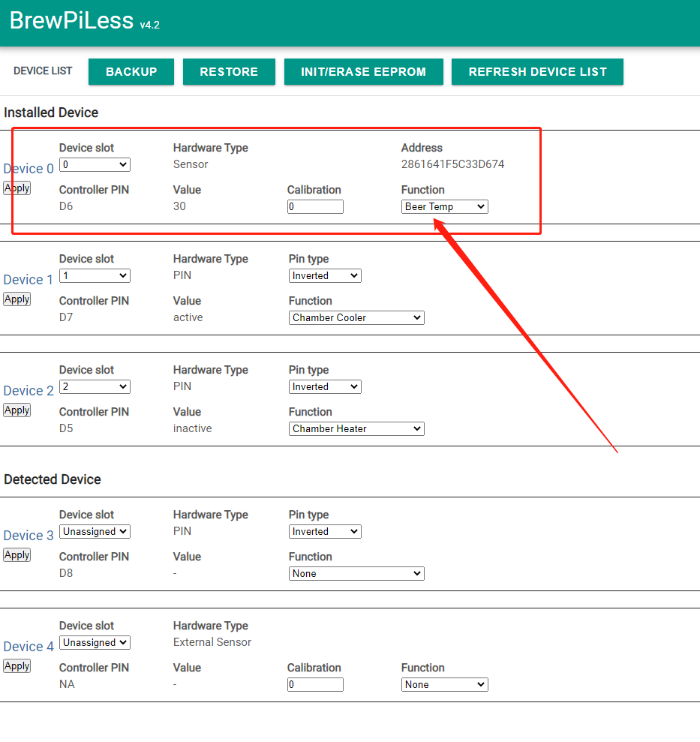The width and height of the screenshot is (700, 742).
Task: Click Device 1 Controller PIN D7
Action: point(66,317)
